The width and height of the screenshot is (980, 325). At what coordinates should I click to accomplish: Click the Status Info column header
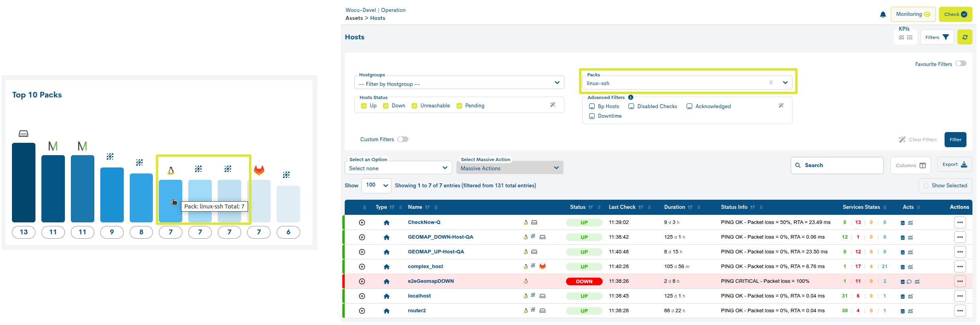(734, 207)
